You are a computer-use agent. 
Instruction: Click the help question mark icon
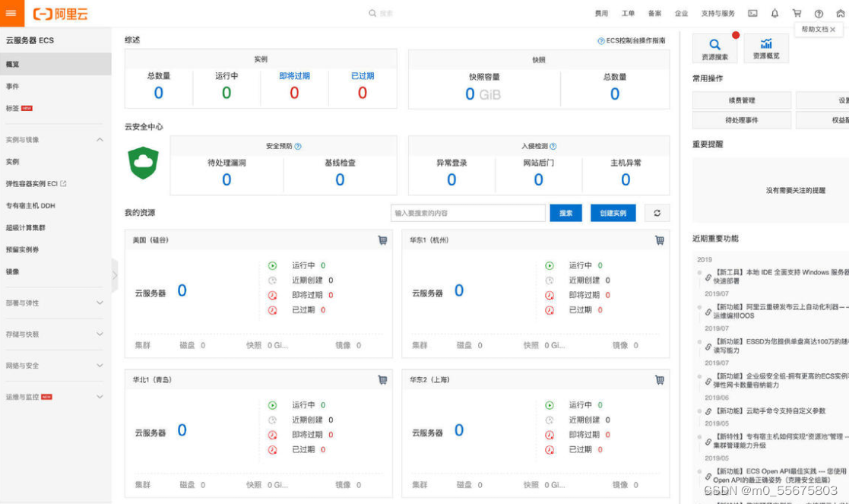point(819,13)
